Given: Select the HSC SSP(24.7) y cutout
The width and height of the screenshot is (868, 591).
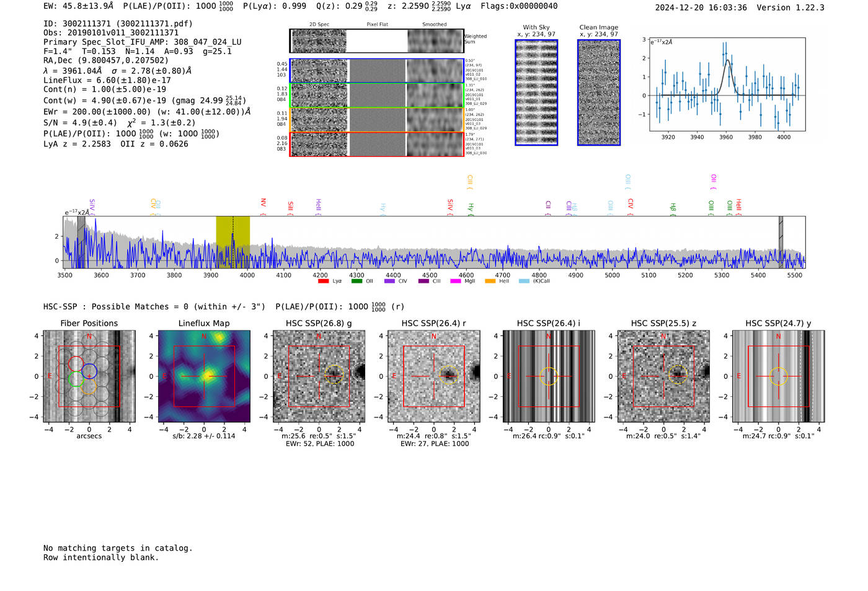Looking at the screenshot, I should click(779, 376).
